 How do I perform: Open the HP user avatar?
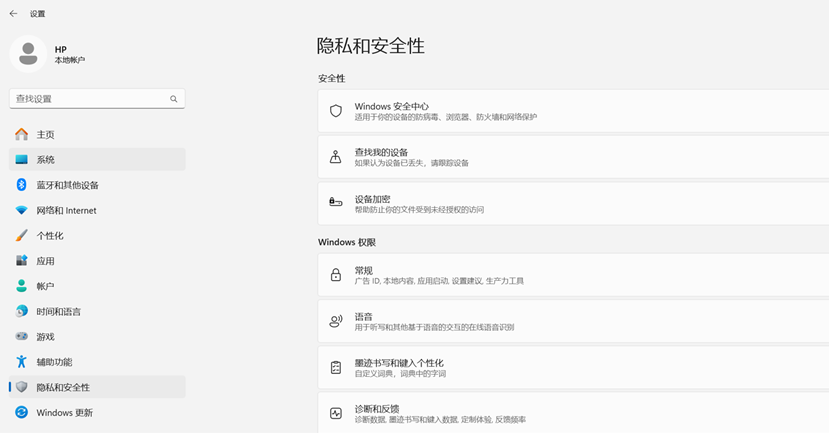coord(28,54)
